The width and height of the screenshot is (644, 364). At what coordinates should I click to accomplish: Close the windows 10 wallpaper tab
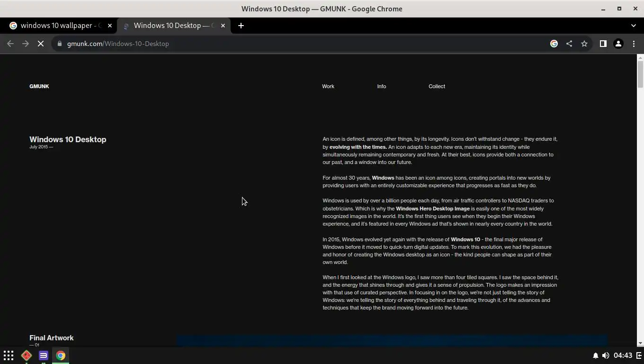tap(110, 26)
